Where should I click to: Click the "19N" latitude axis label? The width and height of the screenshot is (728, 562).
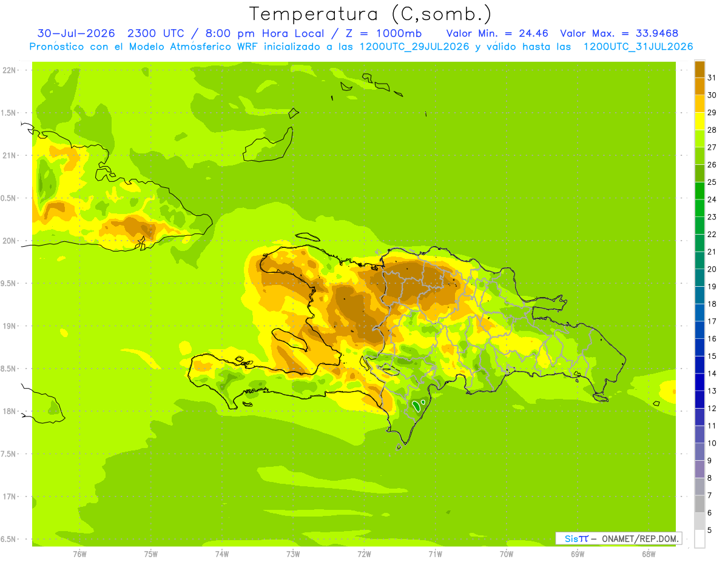tap(10, 326)
